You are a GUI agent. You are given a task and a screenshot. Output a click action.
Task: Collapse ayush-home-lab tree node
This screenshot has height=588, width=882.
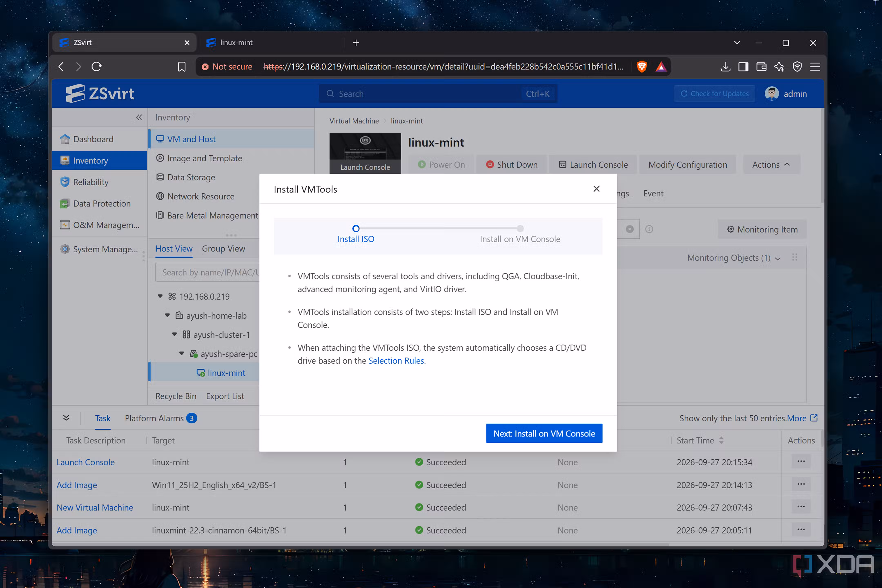167,315
